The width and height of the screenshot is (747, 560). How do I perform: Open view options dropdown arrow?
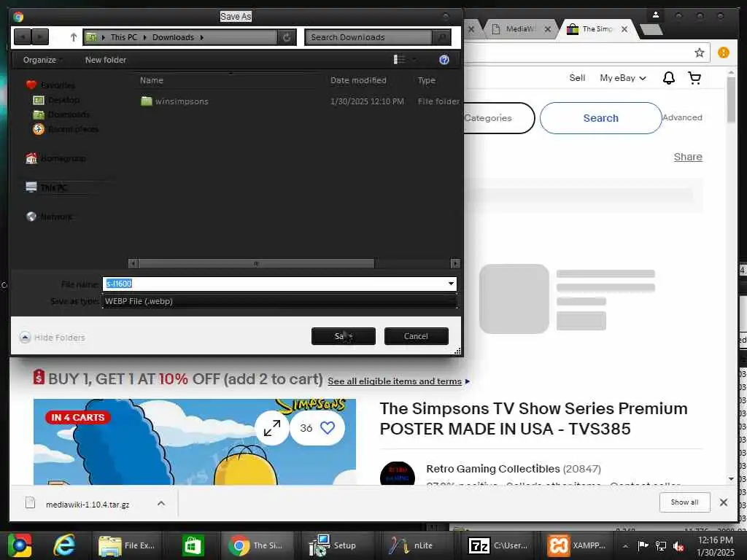(x=414, y=59)
